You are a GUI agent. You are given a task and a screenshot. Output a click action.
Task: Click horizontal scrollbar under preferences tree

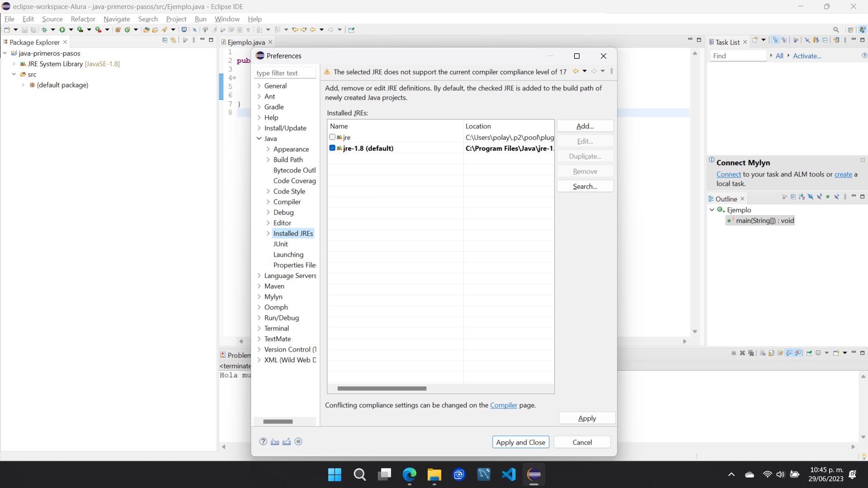click(x=278, y=422)
